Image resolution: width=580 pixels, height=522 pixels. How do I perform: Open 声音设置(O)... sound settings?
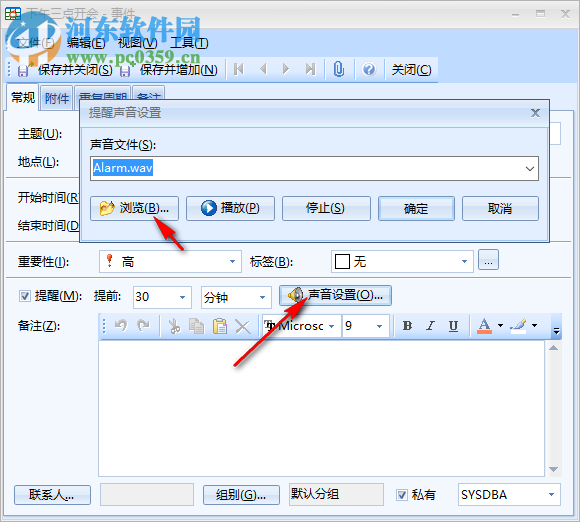click(335, 295)
